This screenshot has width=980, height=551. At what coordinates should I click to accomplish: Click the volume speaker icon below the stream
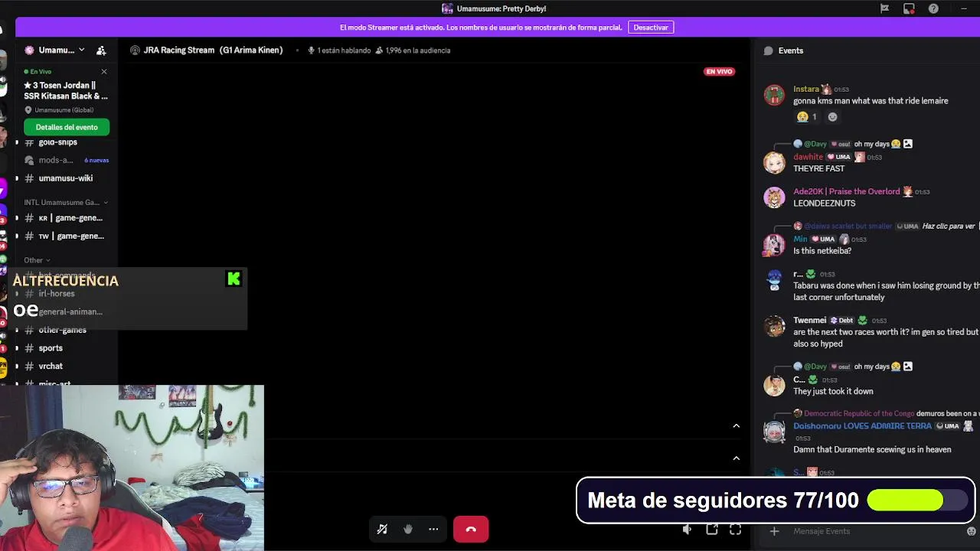click(x=687, y=530)
